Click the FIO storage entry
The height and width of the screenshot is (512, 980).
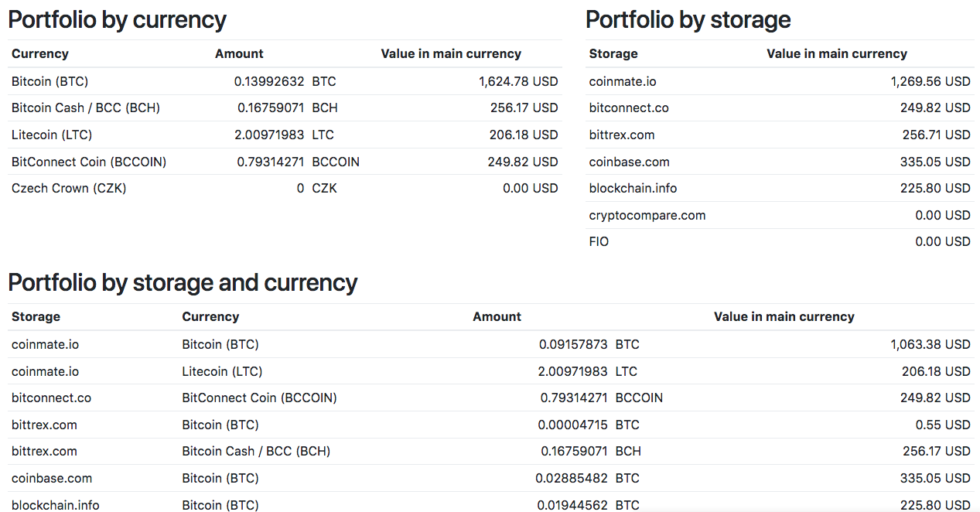599,242
